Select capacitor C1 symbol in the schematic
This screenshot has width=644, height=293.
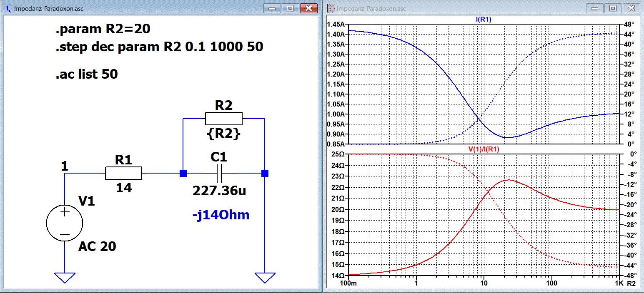click(219, 173)
